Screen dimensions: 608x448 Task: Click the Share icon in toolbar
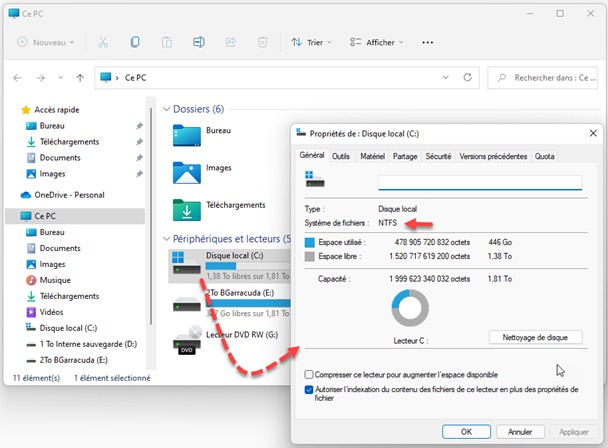click(x=231, y=43)
